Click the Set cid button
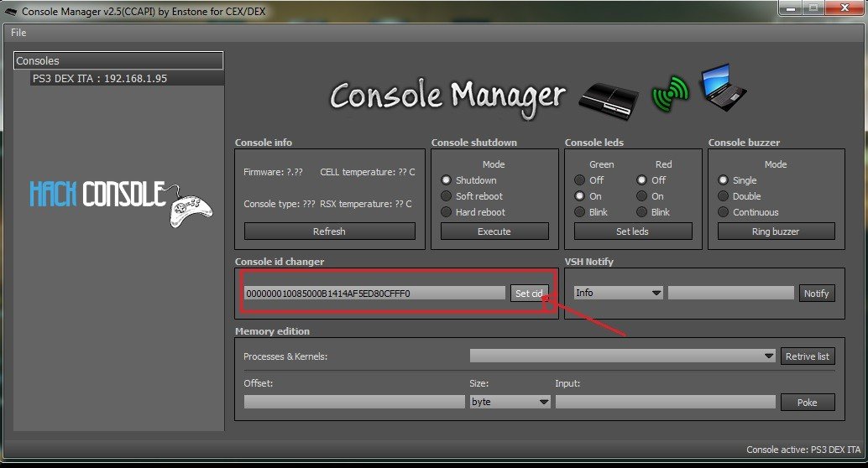 click(529, 294)
